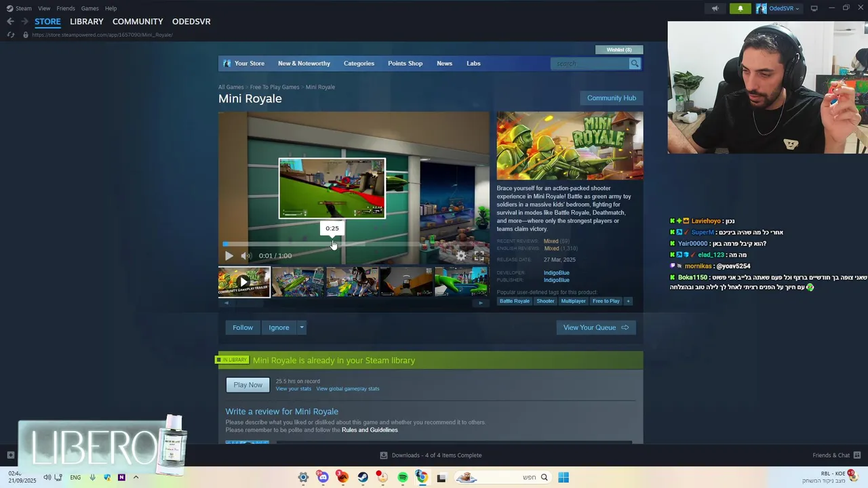This screenshot has height=488, width=868.
Task: Open the Community Hub button
Action: coord(612,98)
